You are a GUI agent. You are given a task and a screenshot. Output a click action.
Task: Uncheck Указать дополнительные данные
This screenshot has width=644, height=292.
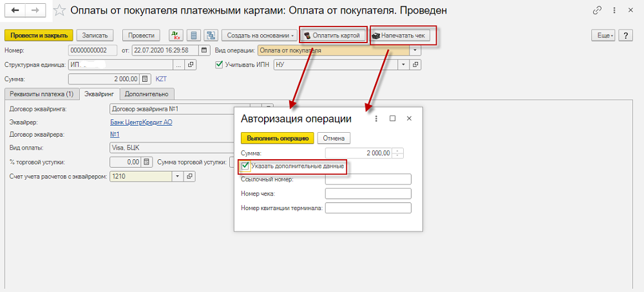pyautogui.click(x=245, y=166)
